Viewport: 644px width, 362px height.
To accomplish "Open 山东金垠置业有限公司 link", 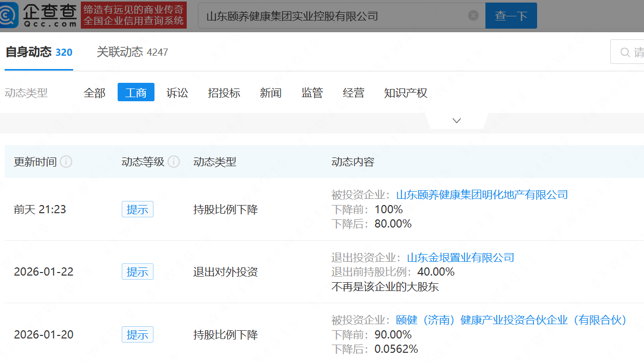I will tap(460, 257).
